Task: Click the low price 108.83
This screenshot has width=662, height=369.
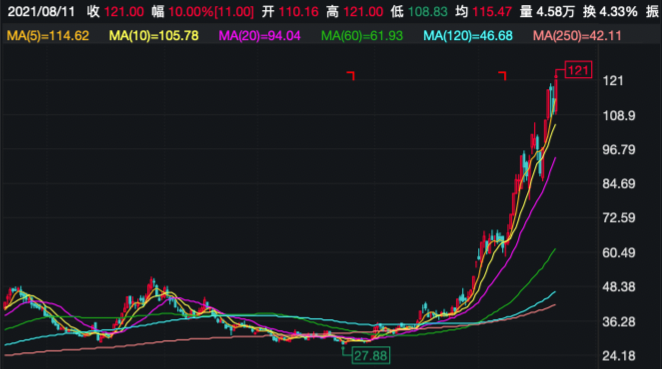Action: pyautogui.click(x=428, y=11)
